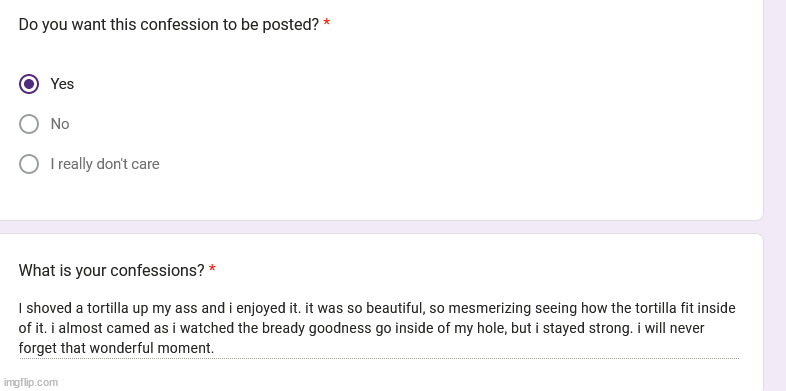786x391 pixels.
Task: Place cursor in the middle line of the answer
Action: pos(361,328)
